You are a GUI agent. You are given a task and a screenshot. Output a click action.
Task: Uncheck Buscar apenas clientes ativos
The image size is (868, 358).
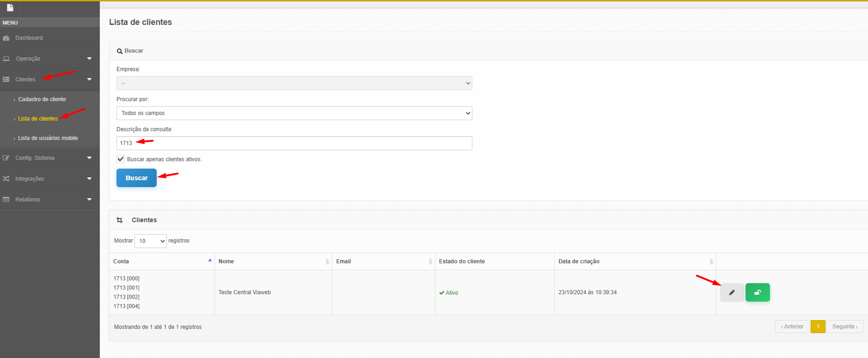[121, 159]
